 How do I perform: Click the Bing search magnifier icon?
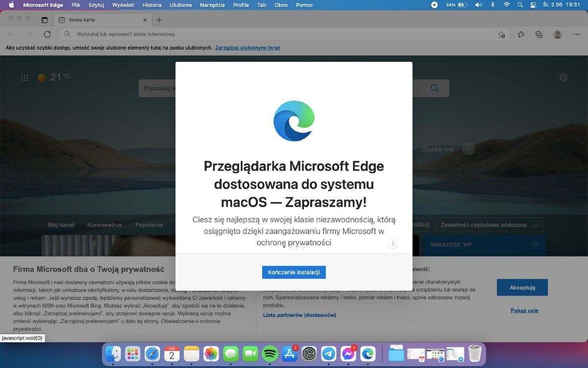[435, 88]
